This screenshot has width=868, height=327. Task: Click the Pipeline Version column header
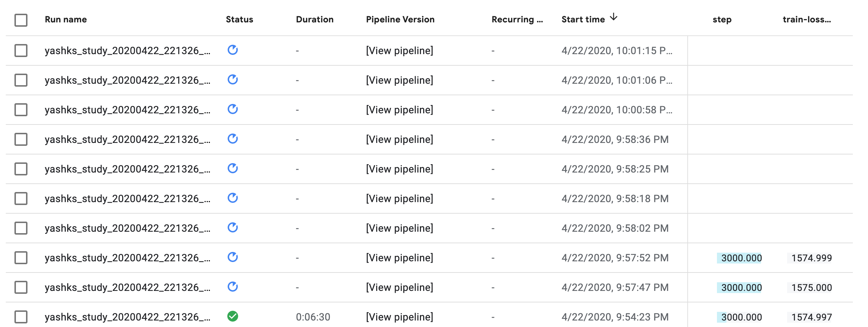(x=400, y=19)
